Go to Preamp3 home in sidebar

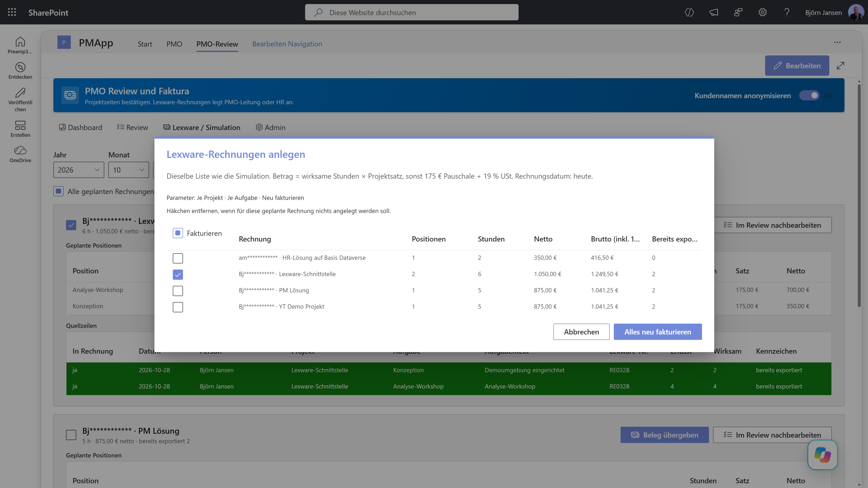pyautogui.click(x=20, y=45)
